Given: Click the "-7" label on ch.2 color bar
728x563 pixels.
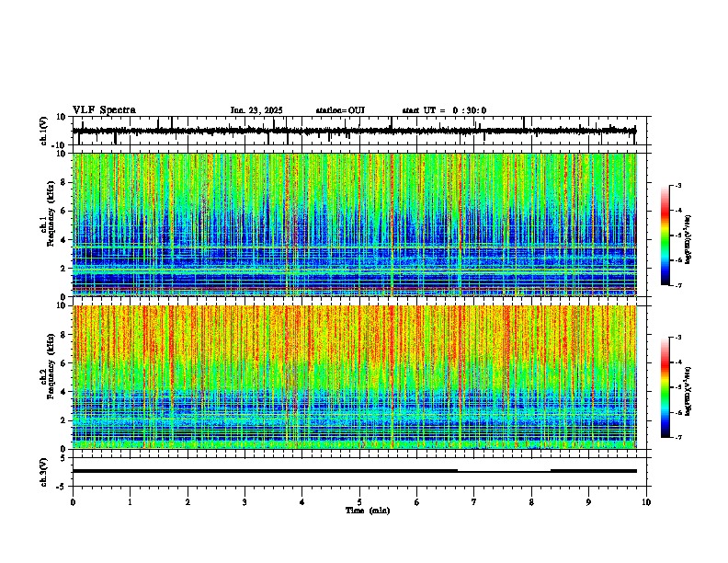Looking at the screenshot, I should (677, 438).
